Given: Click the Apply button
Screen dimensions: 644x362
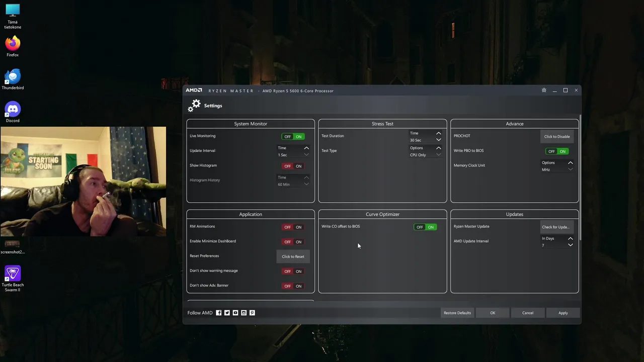Looking at the screenshot, I should tap(563, 313).
